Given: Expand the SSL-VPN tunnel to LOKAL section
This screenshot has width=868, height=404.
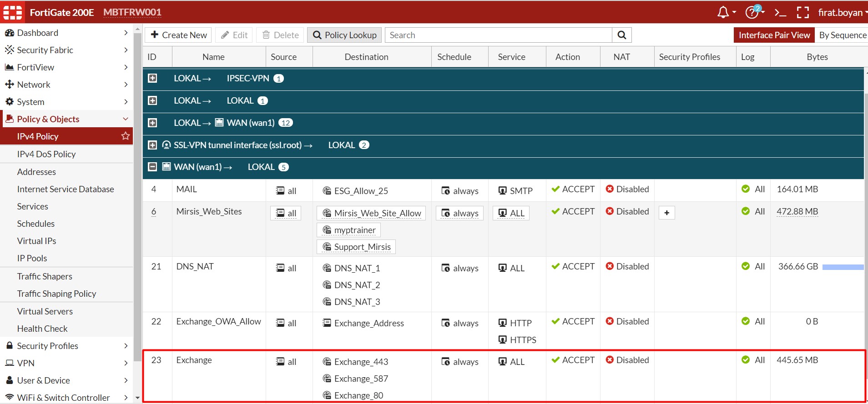Looking at the screenshot, I should pos(153,145).
